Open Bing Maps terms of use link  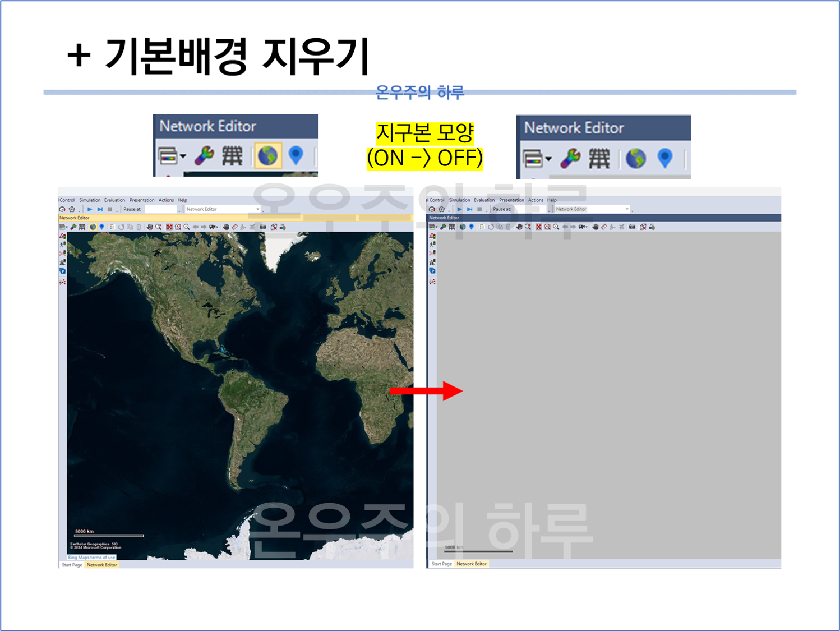click(91, 558)
